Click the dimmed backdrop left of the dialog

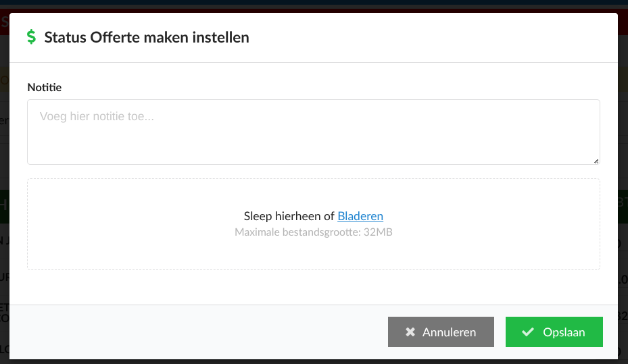5,180
